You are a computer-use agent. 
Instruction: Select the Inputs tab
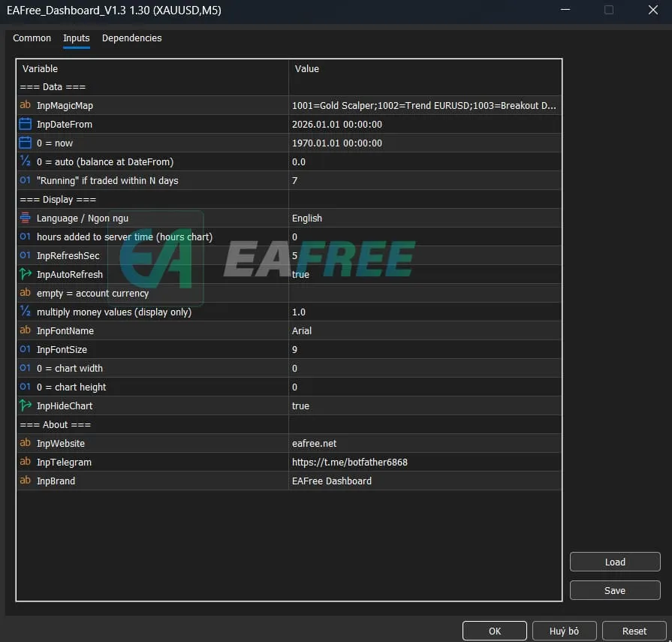(77, 38)
